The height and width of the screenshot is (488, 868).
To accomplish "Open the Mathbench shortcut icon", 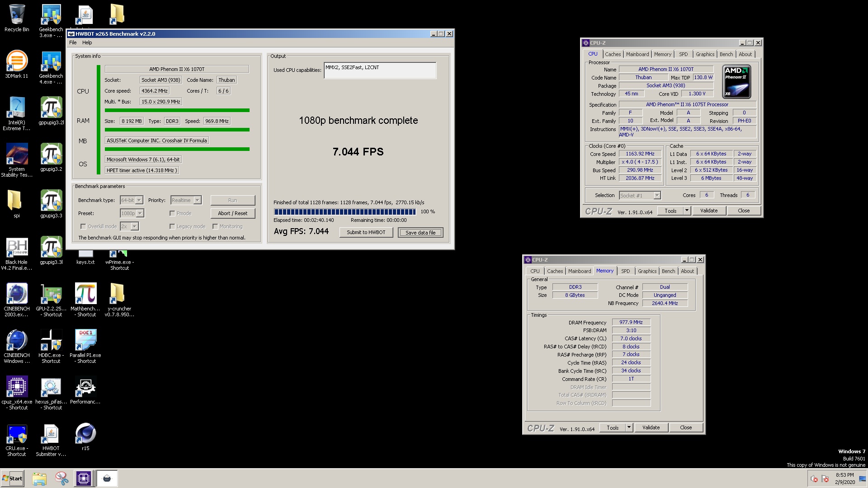I will pyautogui.click(x=85, y=300).
